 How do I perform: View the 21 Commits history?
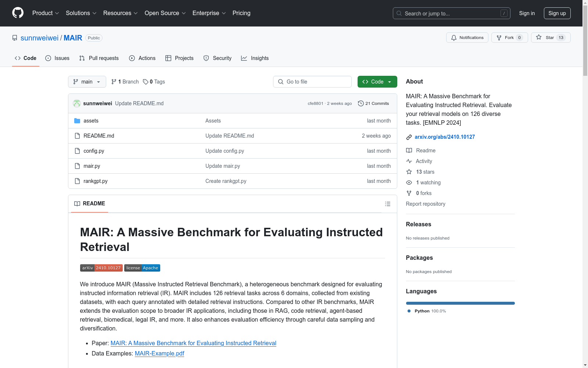pyautogui.click(x=373, y=103)
